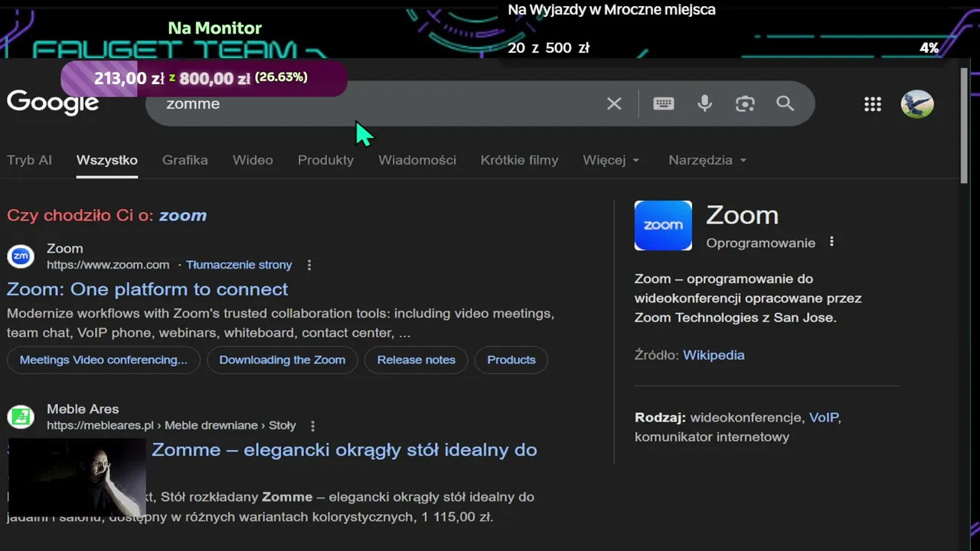Expand the Więcej dropdown
The height and width of the screenshot is (551, 980).
(611, 160)
